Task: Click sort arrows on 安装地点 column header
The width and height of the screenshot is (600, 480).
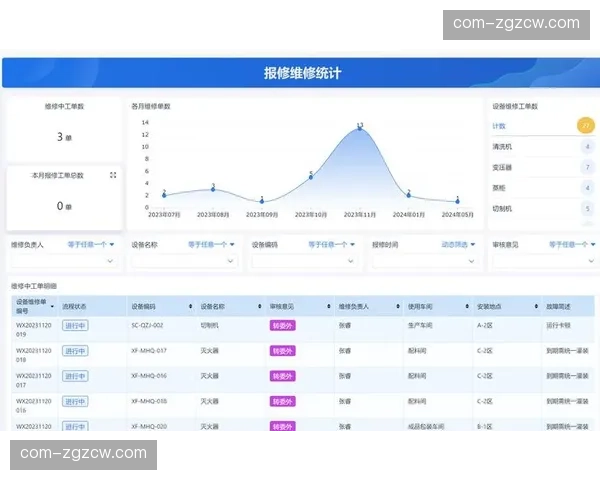Action: [536, 307]
